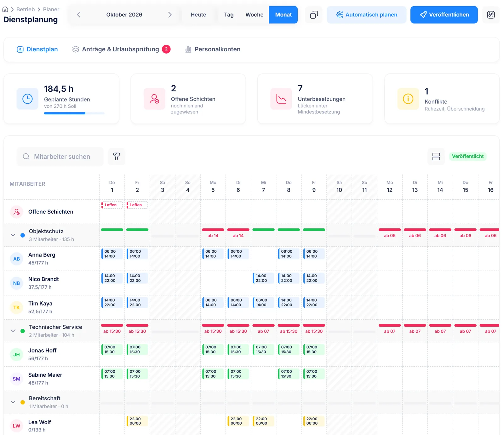Go to previous month with left chevron
504x435 pixels.
click(79, 15)
